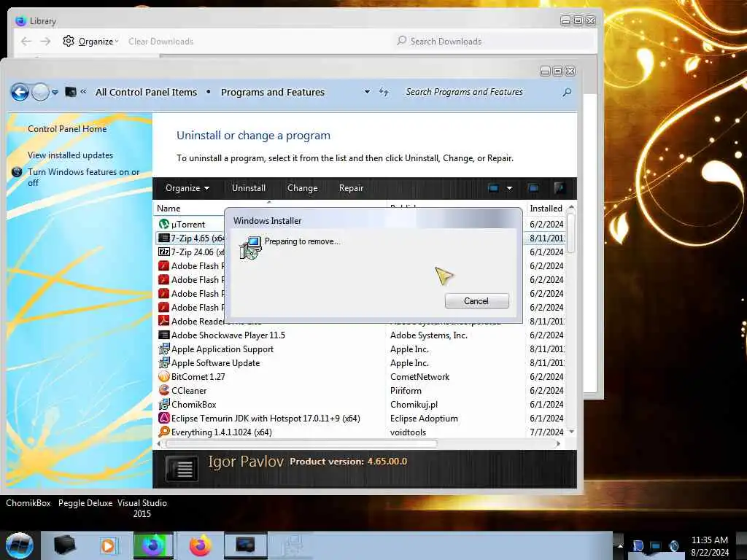Click the Adobe Reader icon
Image resolution: width=747 pixels, height=560 pixels.
coord(164,321)
